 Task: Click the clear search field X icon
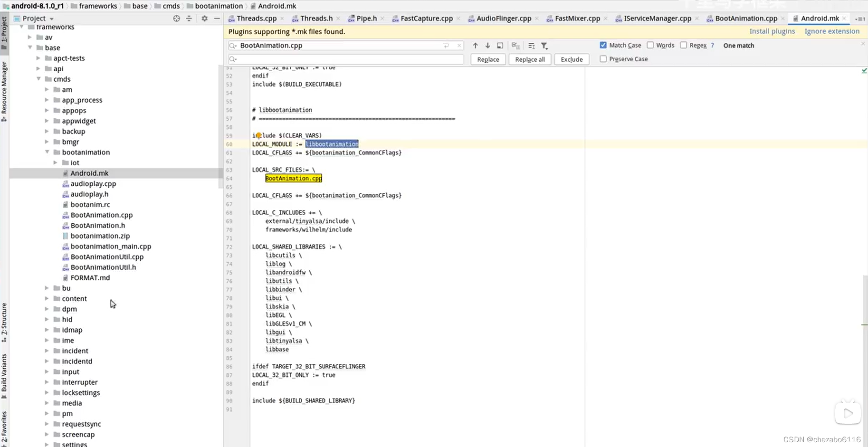(458, 45)
